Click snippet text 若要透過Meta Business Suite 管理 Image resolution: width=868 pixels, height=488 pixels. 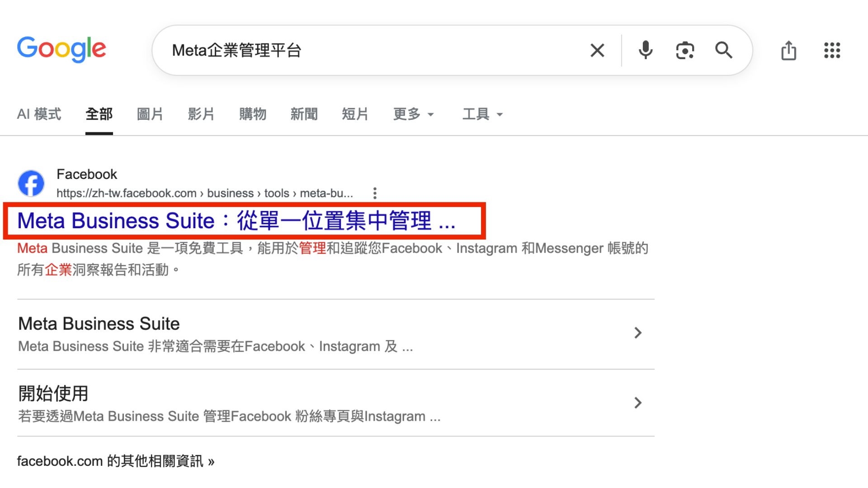[x=124, y=417]
